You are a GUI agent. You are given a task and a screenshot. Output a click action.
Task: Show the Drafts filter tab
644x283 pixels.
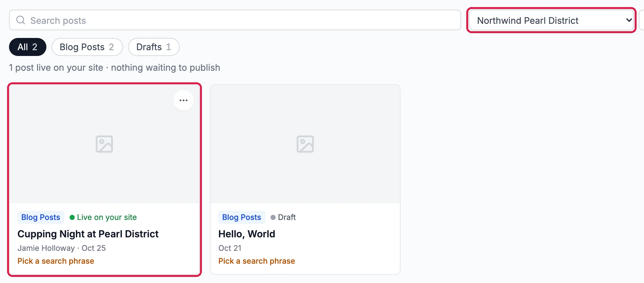click(154, 47)
